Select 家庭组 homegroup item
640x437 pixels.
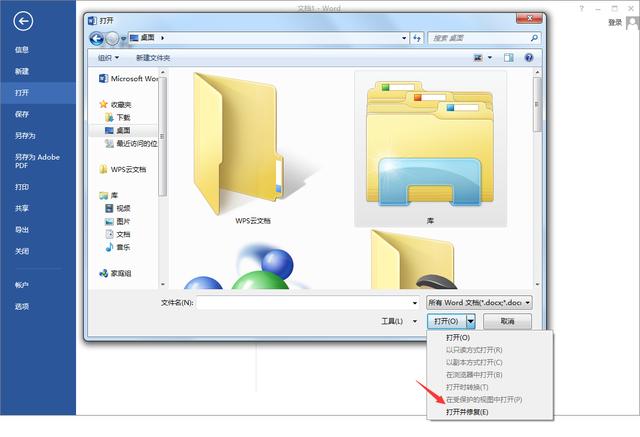click(116, 273)
